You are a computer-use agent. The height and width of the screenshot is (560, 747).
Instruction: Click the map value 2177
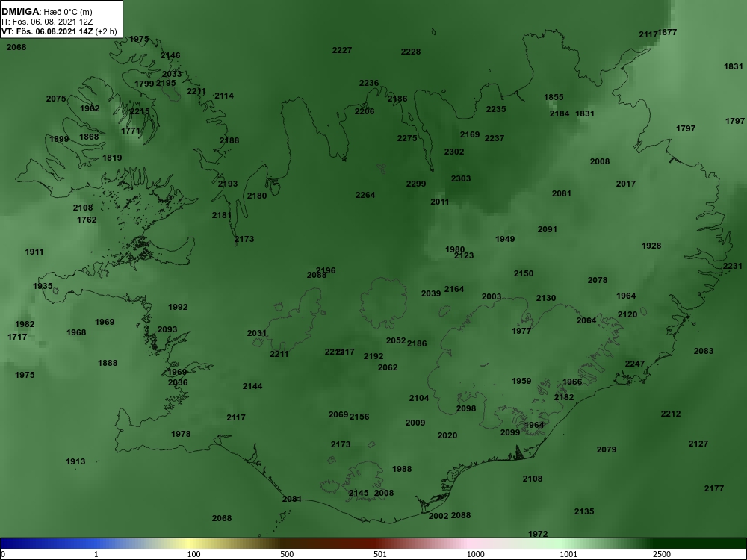713,488
